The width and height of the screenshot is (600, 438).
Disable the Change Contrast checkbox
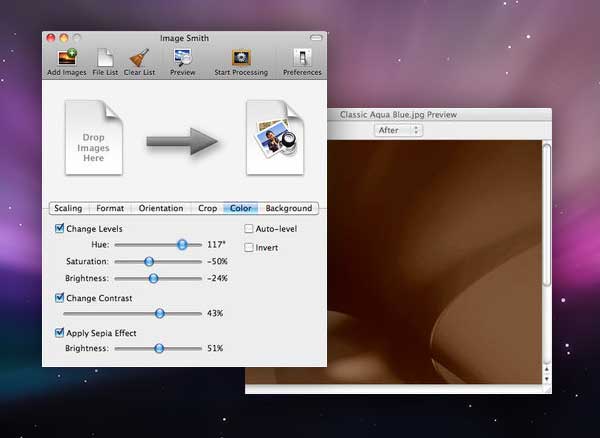pyautogui.click(x=59, y=298)
